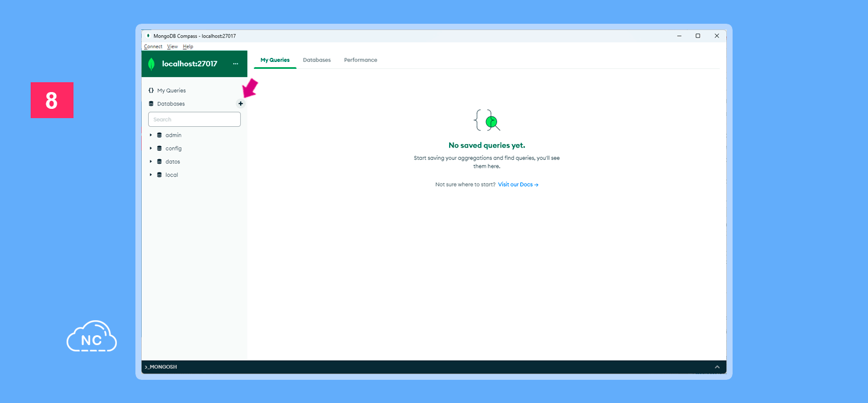This screenshot has height=403, width=868.
Task: Click the Databases stack icon in sidebar
Action: point(151,104)
